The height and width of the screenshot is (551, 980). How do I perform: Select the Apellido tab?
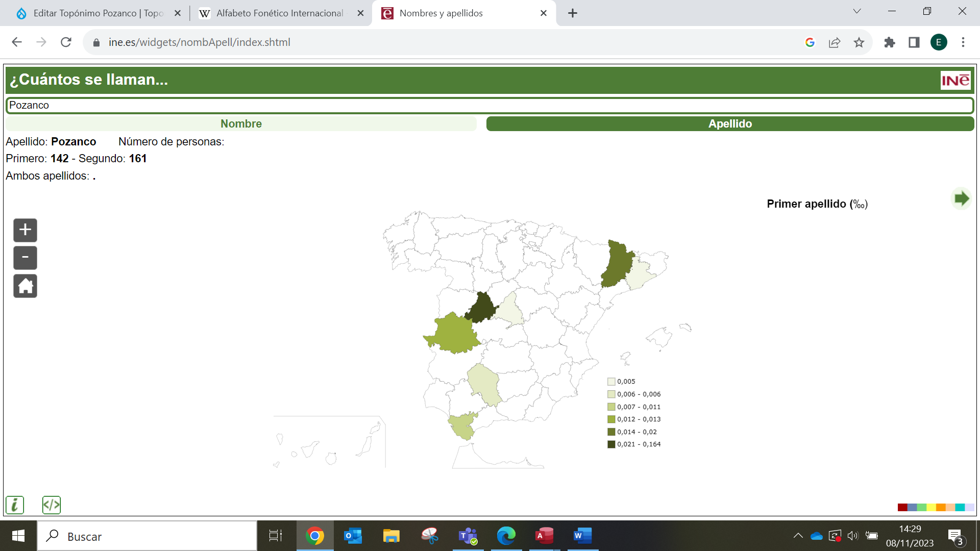(730, 124)
